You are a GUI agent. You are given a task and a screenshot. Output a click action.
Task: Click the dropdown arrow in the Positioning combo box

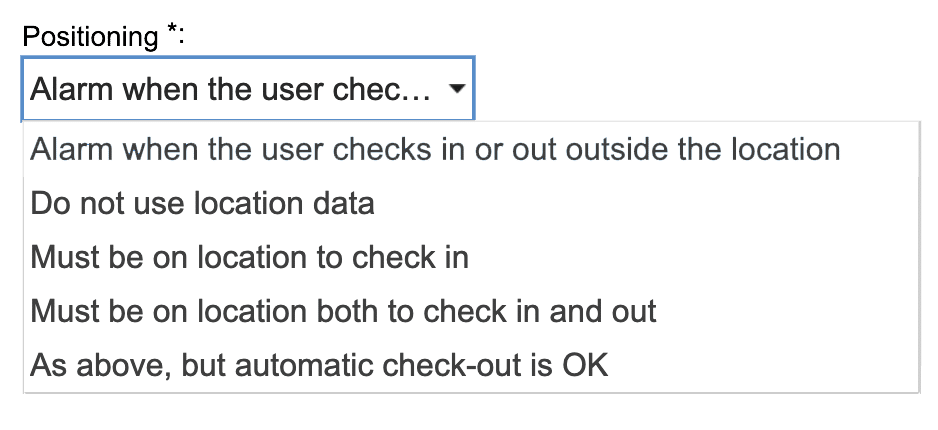pyautogui.click(x=456, y=90)
